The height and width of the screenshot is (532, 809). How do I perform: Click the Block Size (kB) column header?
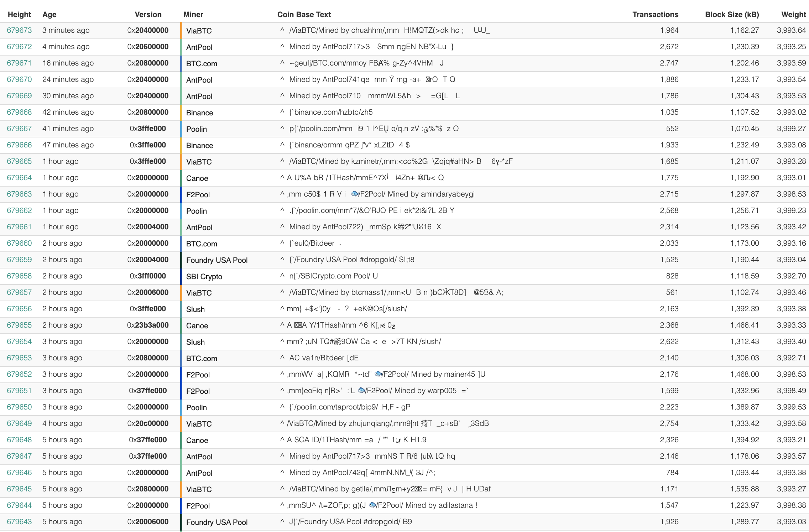pyautogui.click(x=732, y=15)
